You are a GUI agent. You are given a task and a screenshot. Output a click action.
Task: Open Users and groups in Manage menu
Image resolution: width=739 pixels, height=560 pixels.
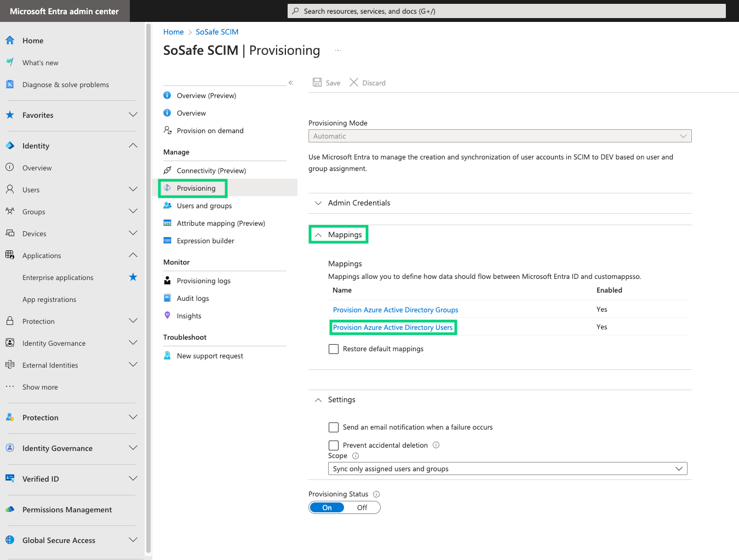point(204,206)
